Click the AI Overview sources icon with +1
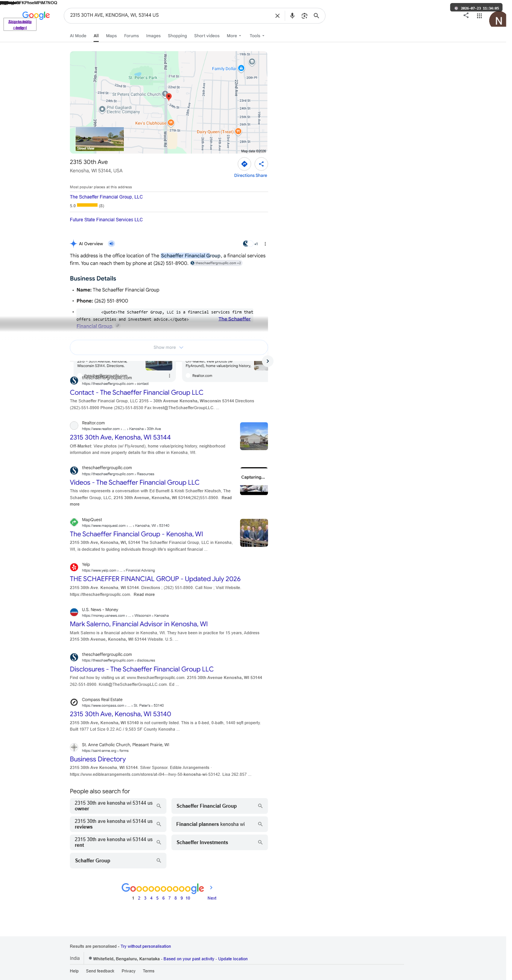The image size is (512, 980). (x=250, y=244)
